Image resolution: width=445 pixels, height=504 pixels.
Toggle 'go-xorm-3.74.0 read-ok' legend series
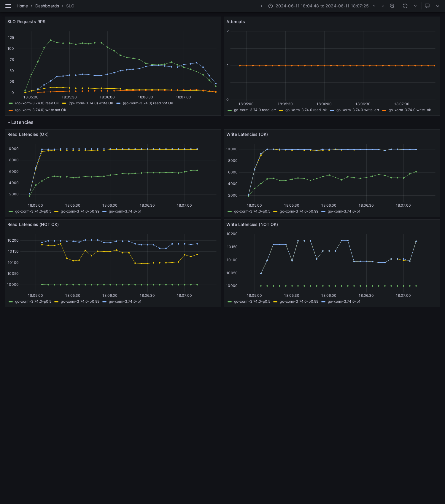point(306,110)
